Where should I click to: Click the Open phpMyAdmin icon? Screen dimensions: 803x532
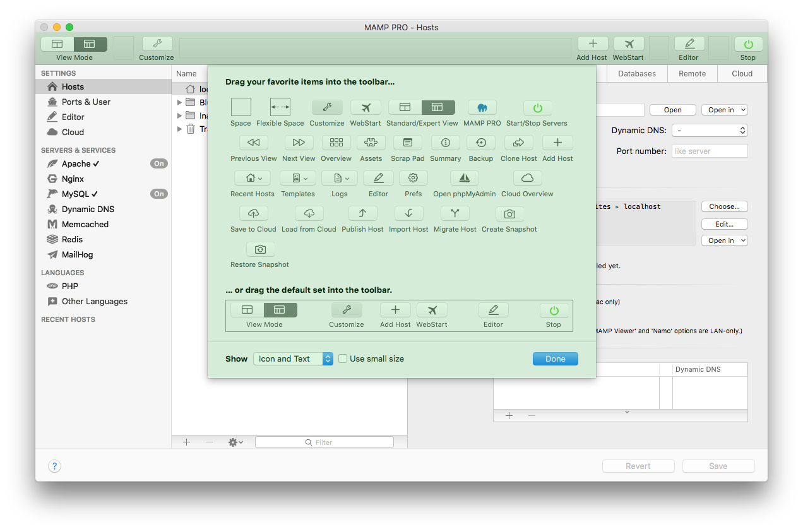click(464, 177)
